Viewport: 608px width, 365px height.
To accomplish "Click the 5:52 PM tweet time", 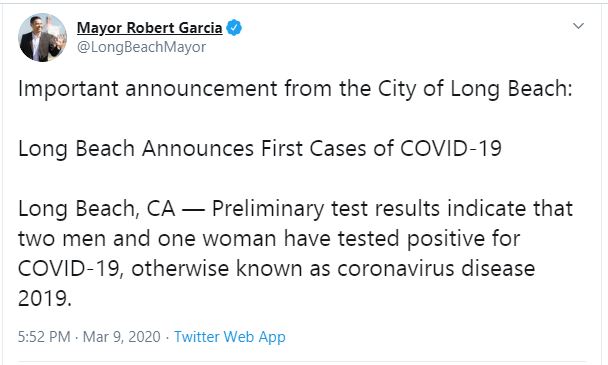I will tap(44, 337).
